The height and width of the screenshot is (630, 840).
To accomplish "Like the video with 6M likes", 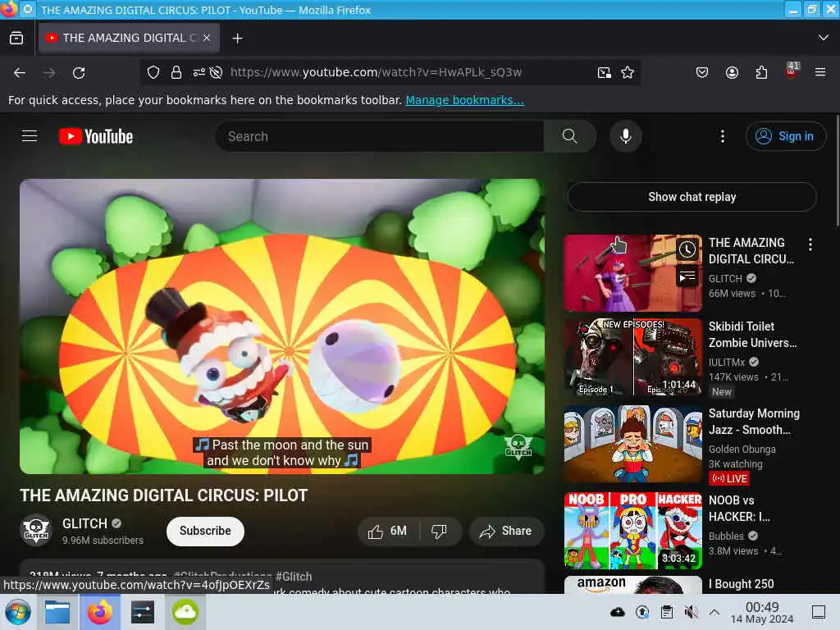I will [387, 531].
